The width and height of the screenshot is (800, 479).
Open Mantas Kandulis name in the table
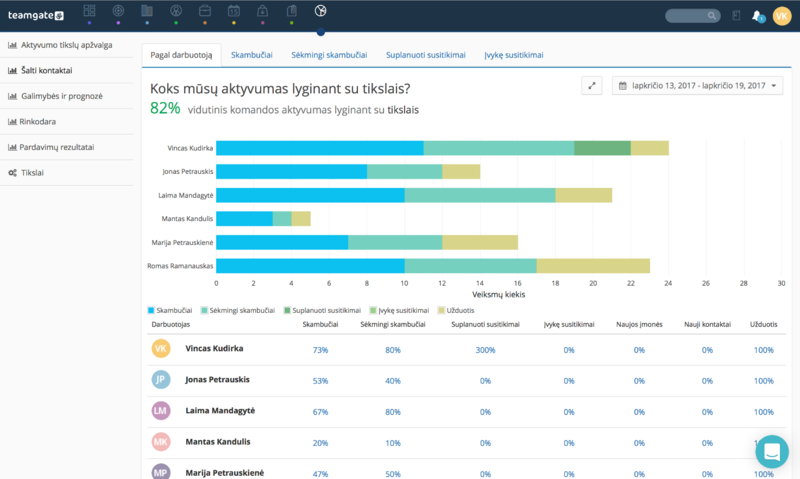218,442
